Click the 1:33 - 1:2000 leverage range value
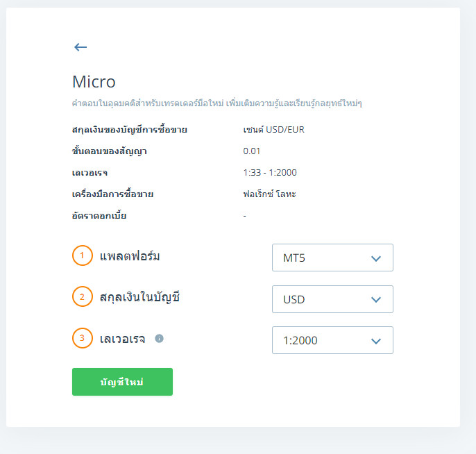Screen dimensions: 476x454 [270, 172]
